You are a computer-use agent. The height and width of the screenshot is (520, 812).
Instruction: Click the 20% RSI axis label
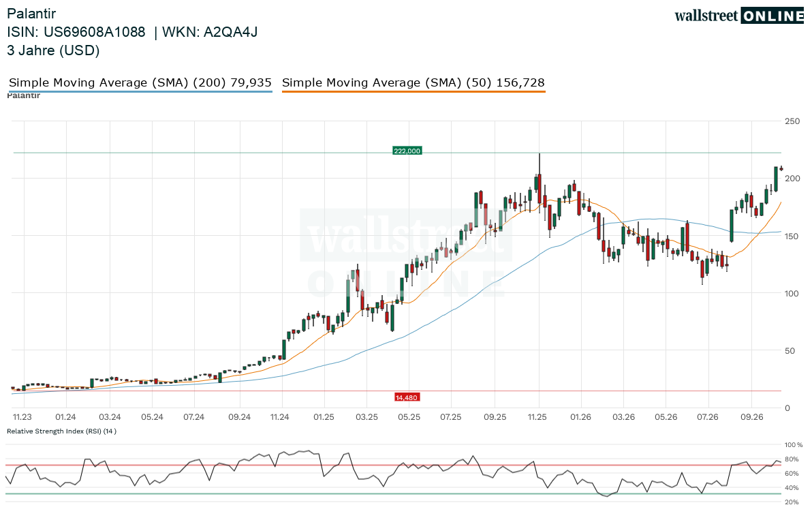point(792,502)
